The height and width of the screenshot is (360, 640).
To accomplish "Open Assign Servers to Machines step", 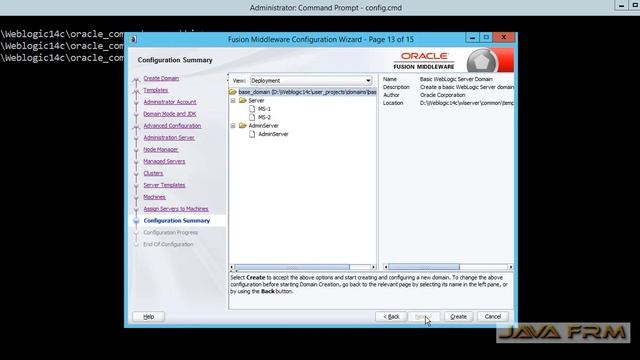I will pyautogui.click(x=176, y=209).
